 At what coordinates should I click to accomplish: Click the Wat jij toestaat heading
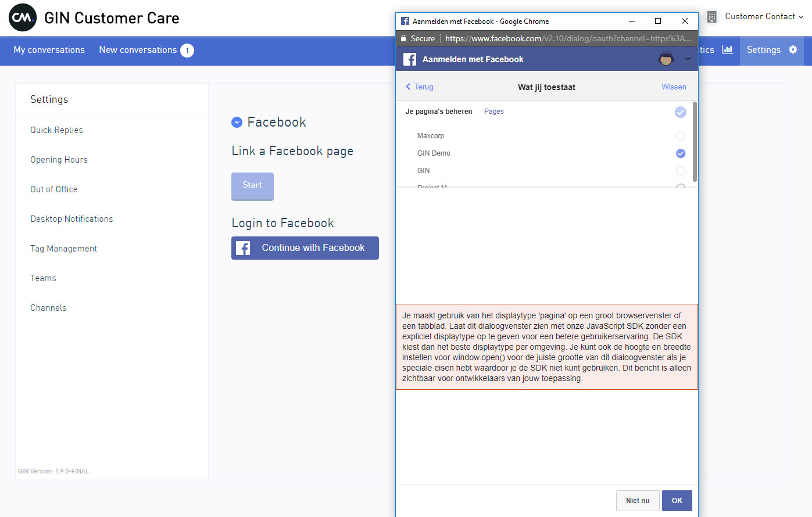pos(546,87)
